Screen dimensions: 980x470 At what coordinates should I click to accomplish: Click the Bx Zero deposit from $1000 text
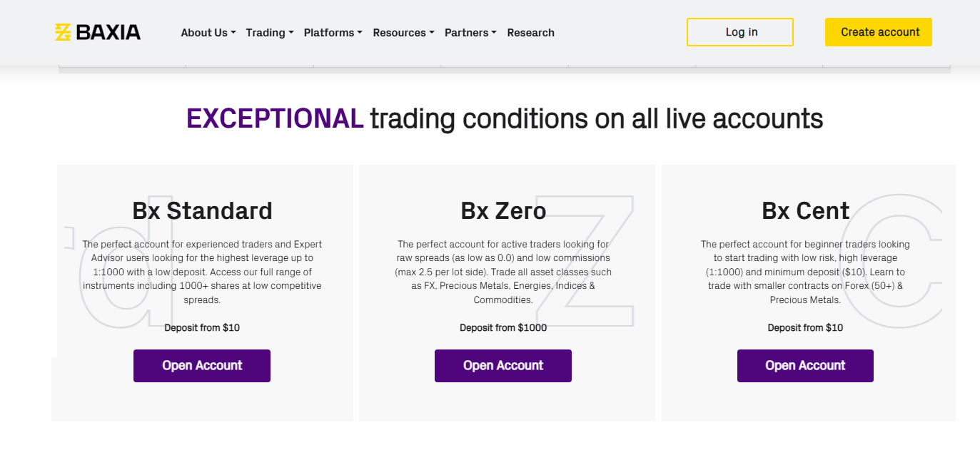point(503,328)
